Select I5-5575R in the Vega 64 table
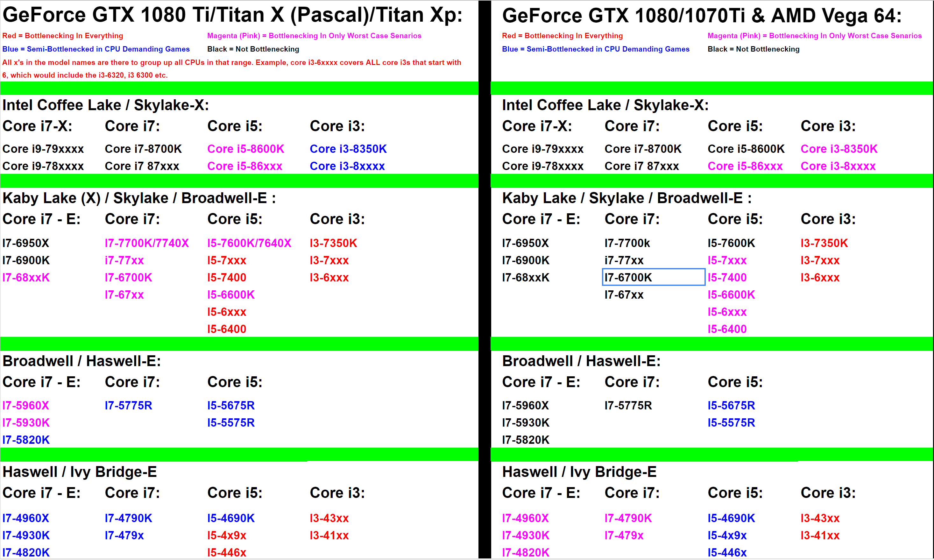The width and height of the screenshot is (934, 560). [x=731, y=423]
